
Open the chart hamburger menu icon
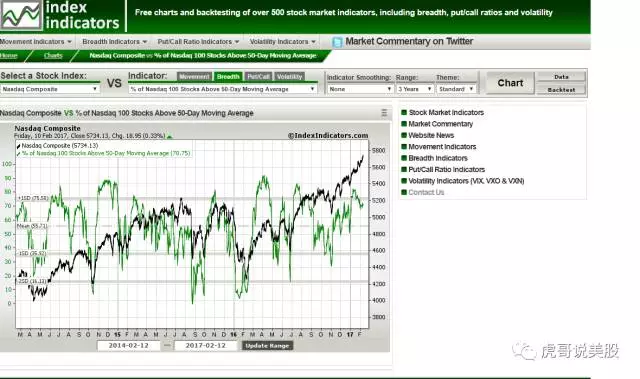(x=384, y=113)
